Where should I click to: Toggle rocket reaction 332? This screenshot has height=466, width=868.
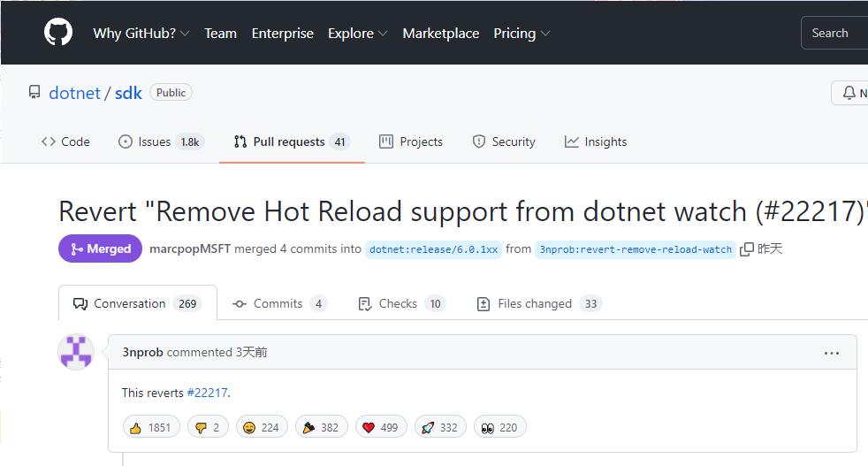440,427
